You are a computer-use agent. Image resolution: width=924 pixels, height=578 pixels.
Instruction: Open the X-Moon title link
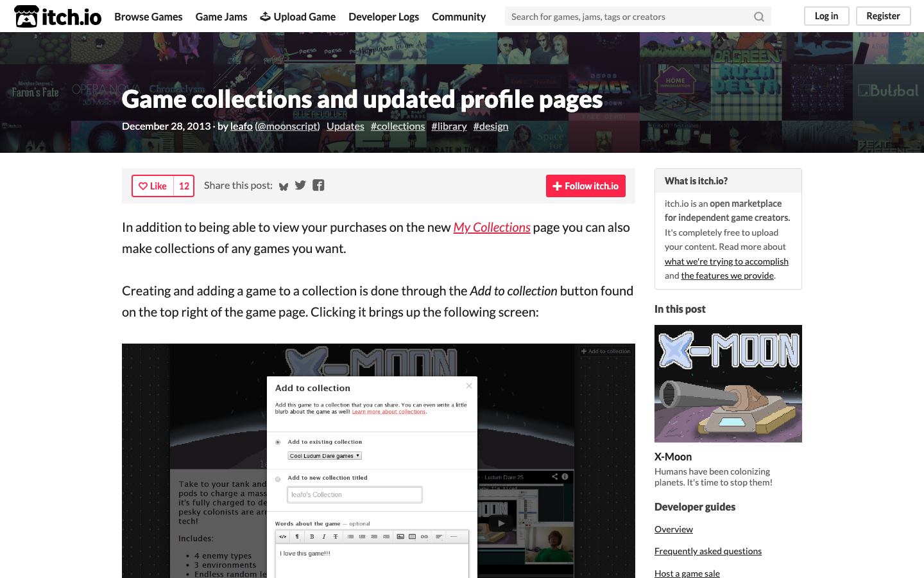(673, 457)
